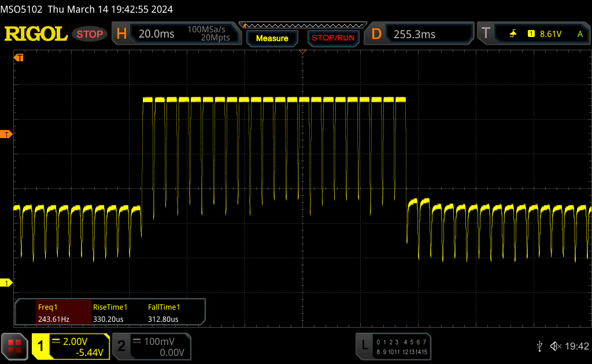Click the rising edge trigger icon

pyautogui.click(x=513, y=34)
